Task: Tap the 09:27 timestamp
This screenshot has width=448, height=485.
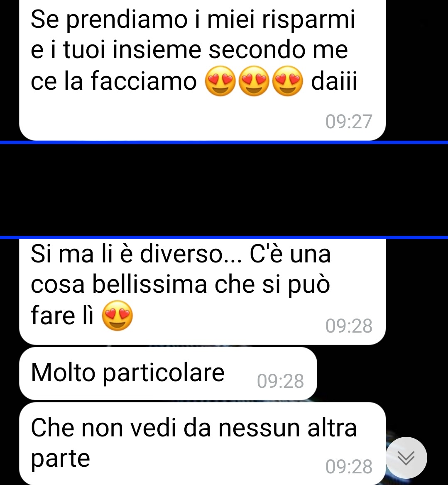Action: (349, 122)
